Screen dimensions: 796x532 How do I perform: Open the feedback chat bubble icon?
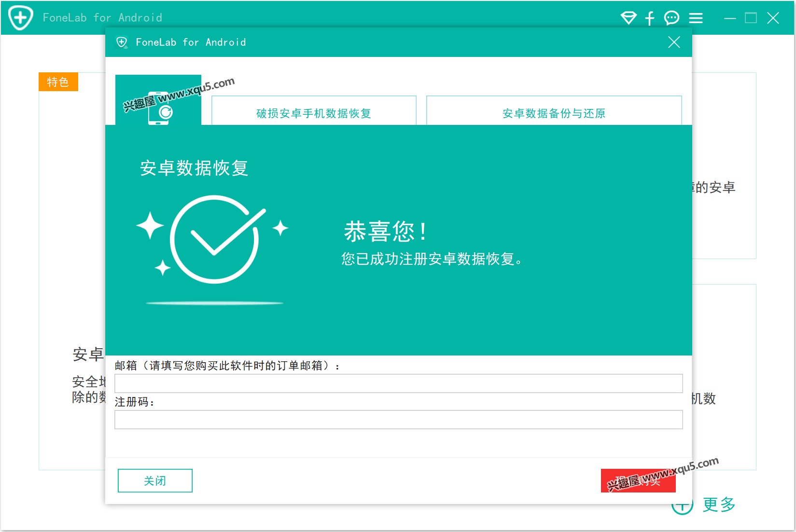[x=671, y=18]
